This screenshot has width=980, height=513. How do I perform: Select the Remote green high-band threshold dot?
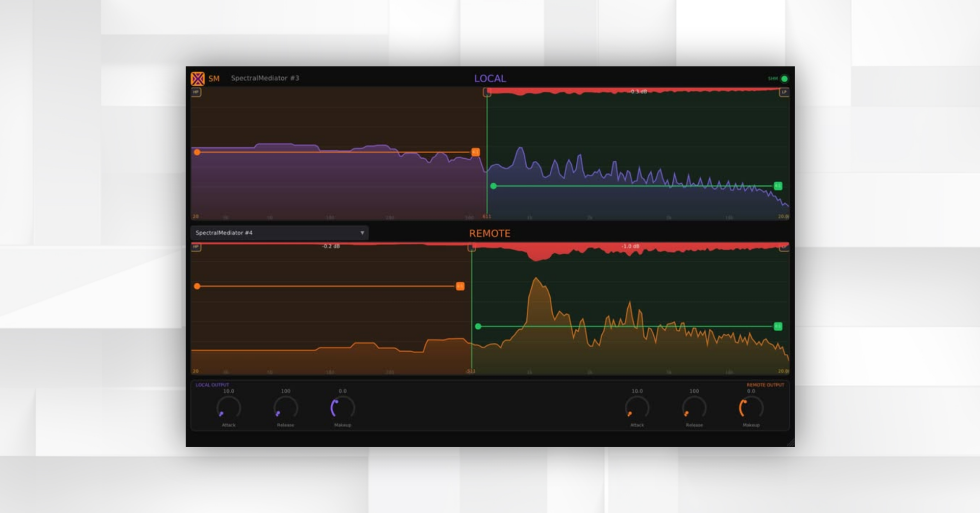[478, 326]
